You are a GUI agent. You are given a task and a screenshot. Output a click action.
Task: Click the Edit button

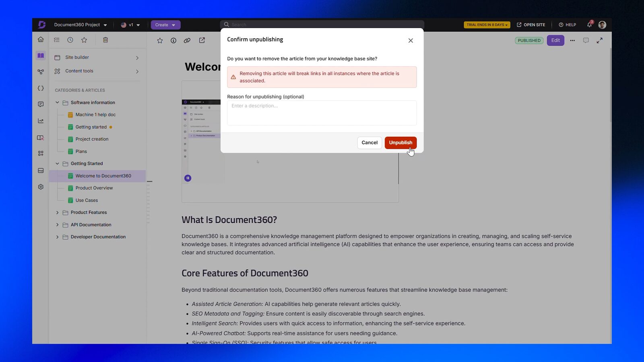tap(555, 40)
